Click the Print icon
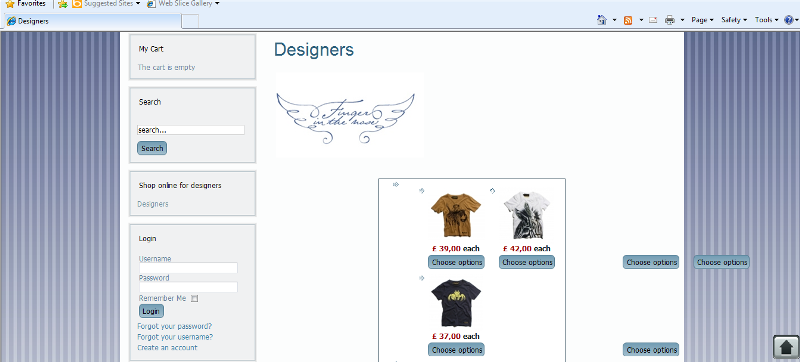 click(669, 20)
